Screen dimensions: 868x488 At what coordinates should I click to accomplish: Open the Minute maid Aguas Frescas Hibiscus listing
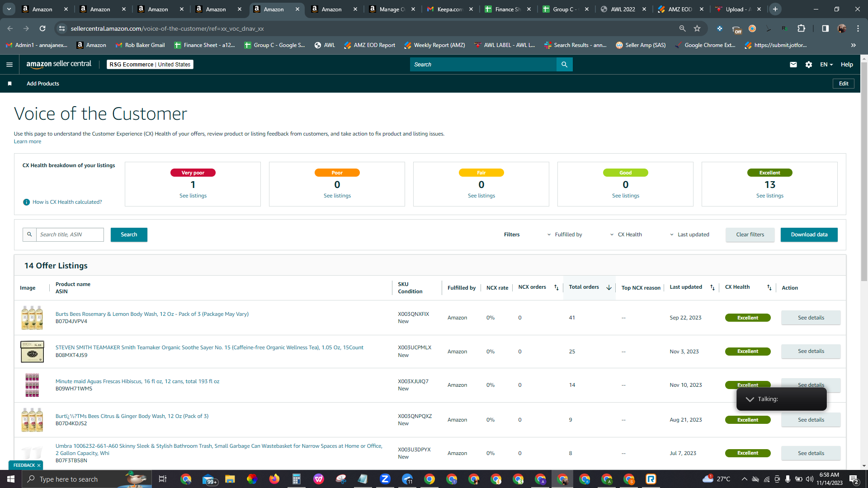point(137,381)
